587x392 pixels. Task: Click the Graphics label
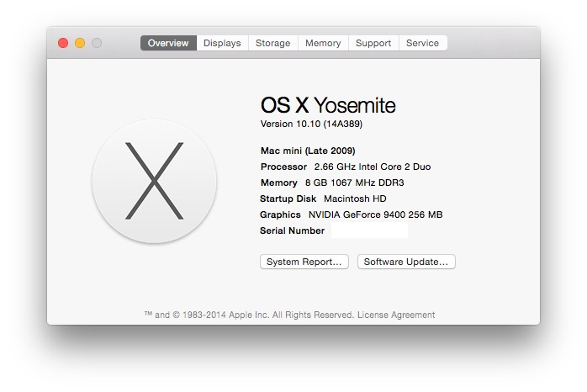(280, 215)
